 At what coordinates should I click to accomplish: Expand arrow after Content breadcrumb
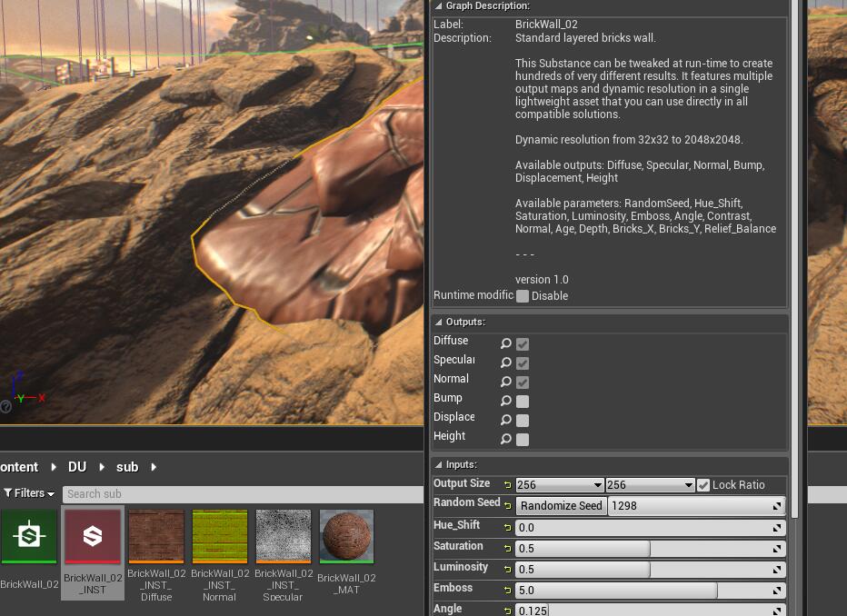click(x=54, y=466)
